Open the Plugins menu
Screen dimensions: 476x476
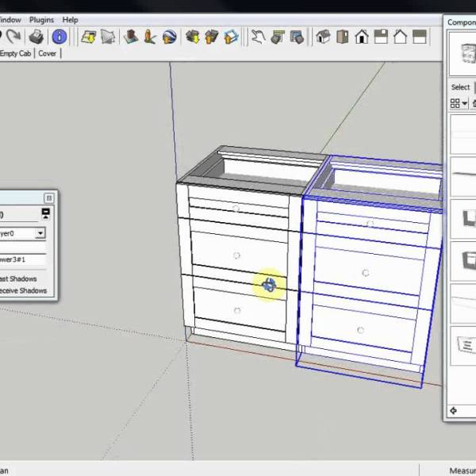pyautogui.click(x=41, y=19)
